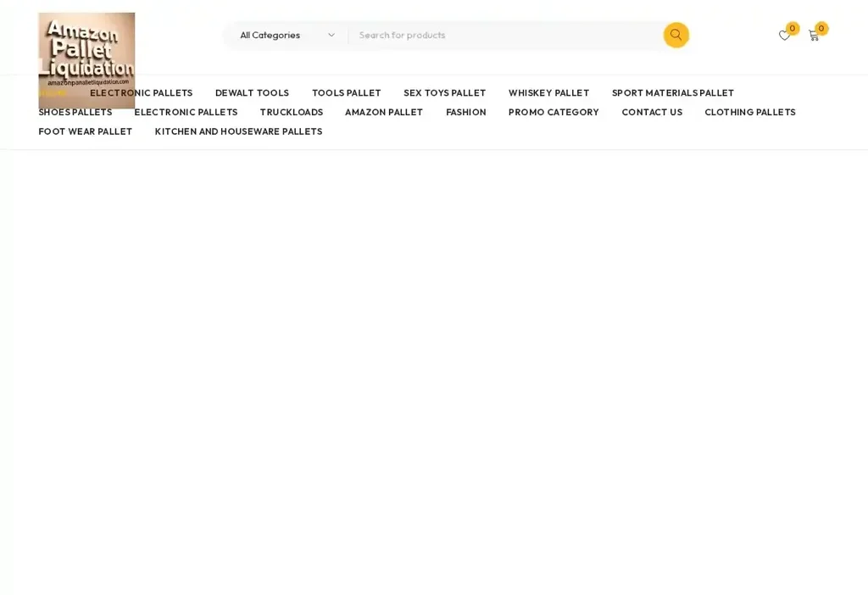View the shopping cart icon

(x=813, y=36)
